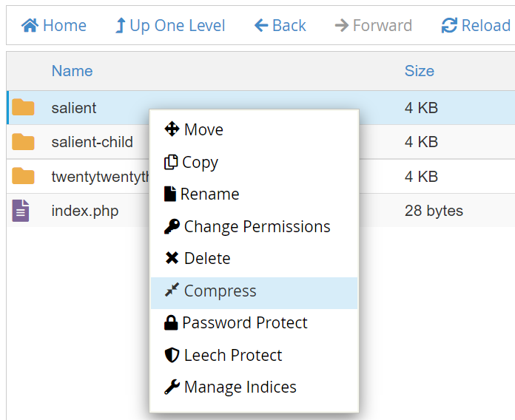This screenshot has height=420, width=515.
Task: Click the salient-child folder icon
Action: 23,142
